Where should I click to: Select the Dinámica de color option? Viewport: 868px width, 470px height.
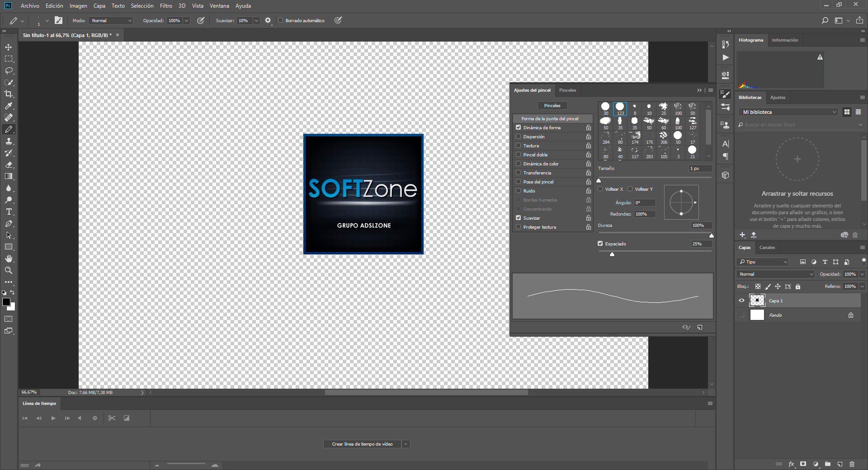[541, 164]
